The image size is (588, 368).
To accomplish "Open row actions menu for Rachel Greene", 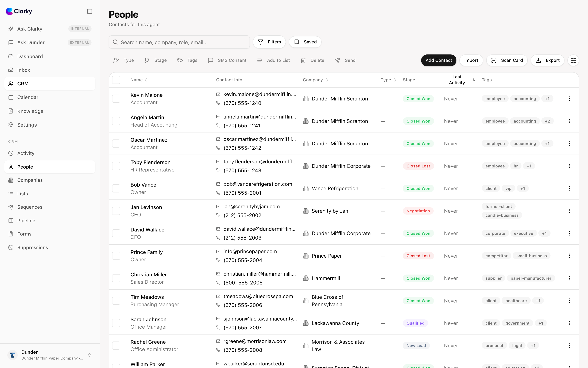I will click(569, 346).
